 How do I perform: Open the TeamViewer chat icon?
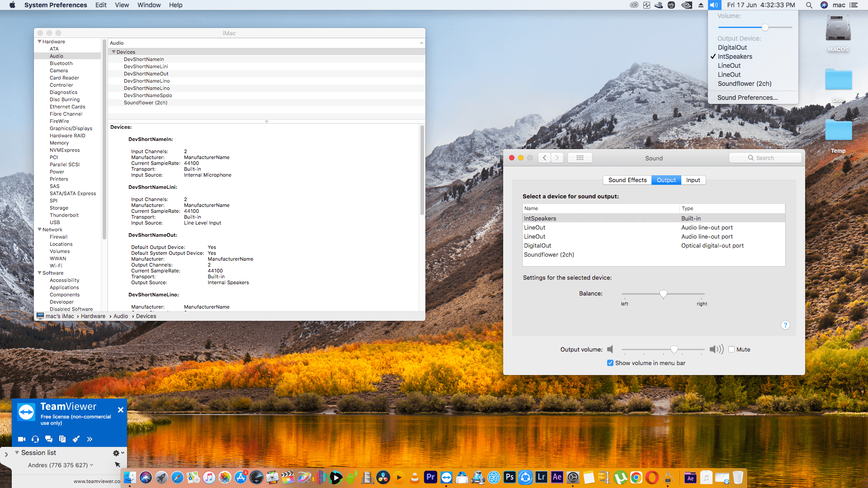click(49, 439)
